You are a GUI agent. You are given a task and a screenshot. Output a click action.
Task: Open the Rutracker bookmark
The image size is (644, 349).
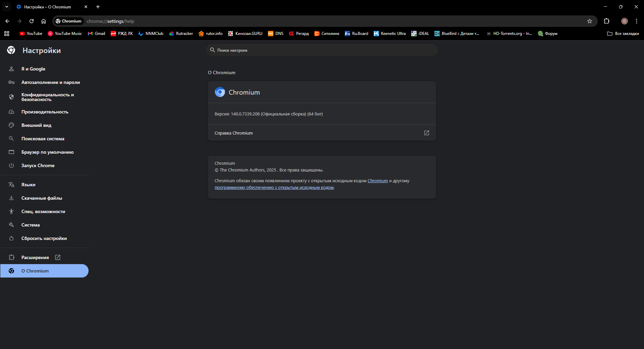181,34
